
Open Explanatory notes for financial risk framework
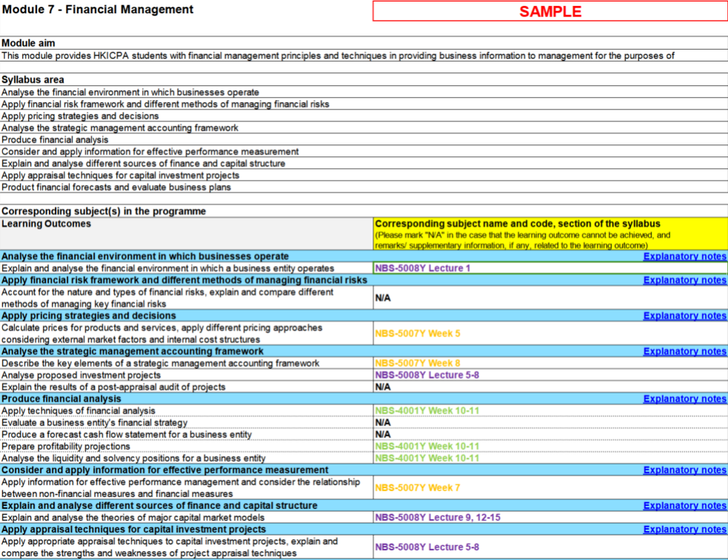(x=684, y=280)
